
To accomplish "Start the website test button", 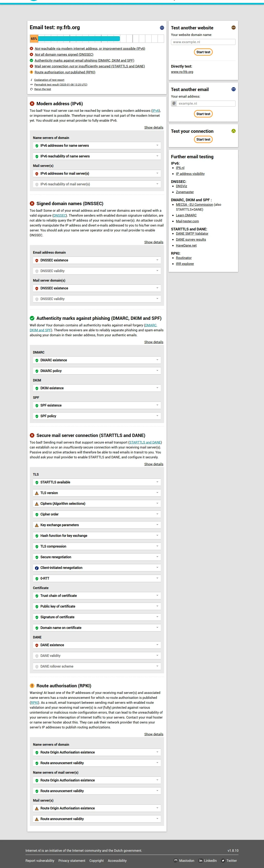I will coord(203,52).
